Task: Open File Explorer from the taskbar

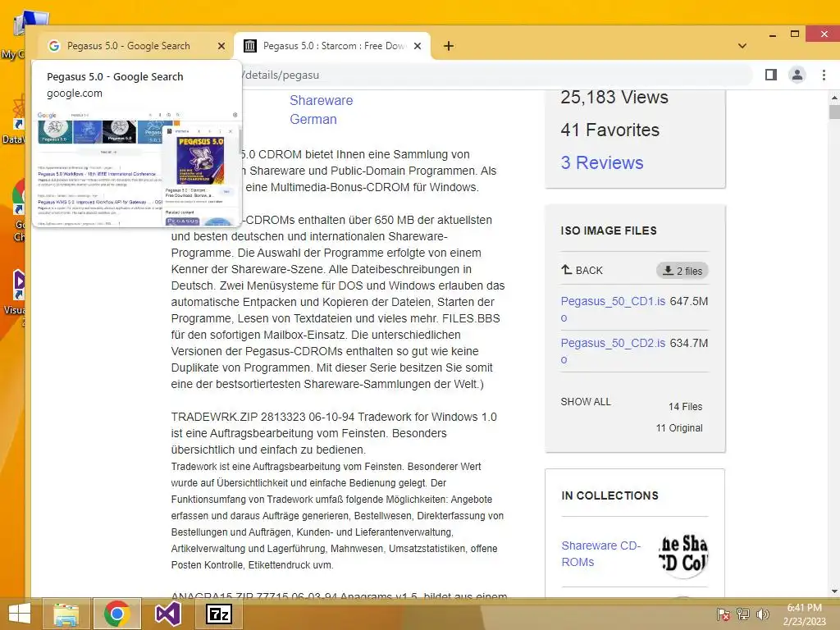Action: point(66,614)
